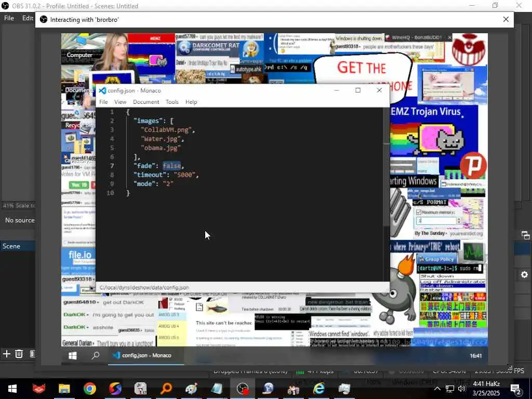
Task: Open the notepad-style app on taskbar
Action: pyautogui.click(x=217, y=389)
